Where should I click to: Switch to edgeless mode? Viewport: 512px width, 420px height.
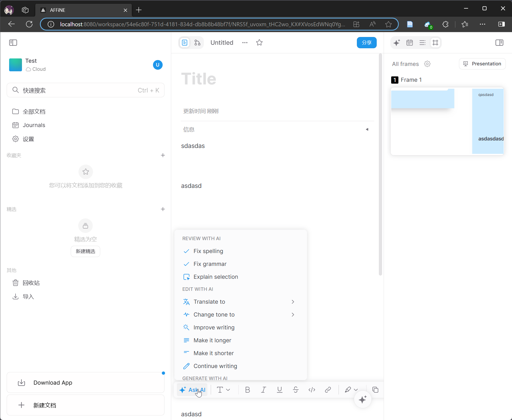pyautogui.click(x=197, y=43)
